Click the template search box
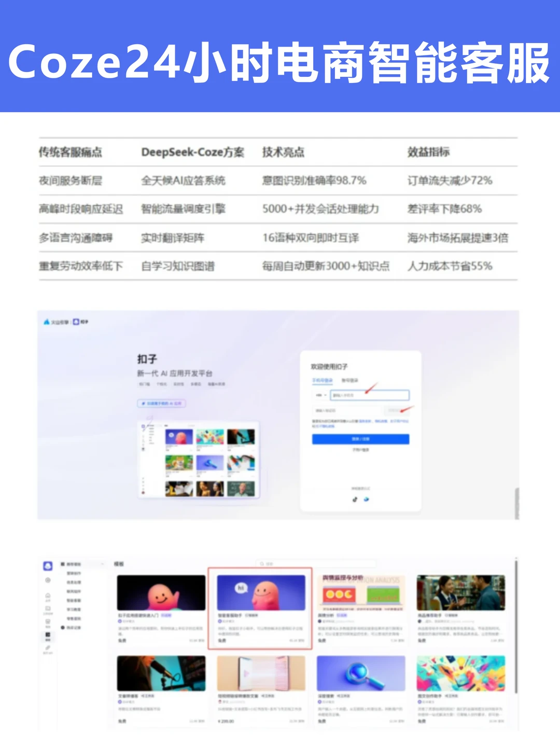Viewport: 560px width, 747px height. (316, 563)
